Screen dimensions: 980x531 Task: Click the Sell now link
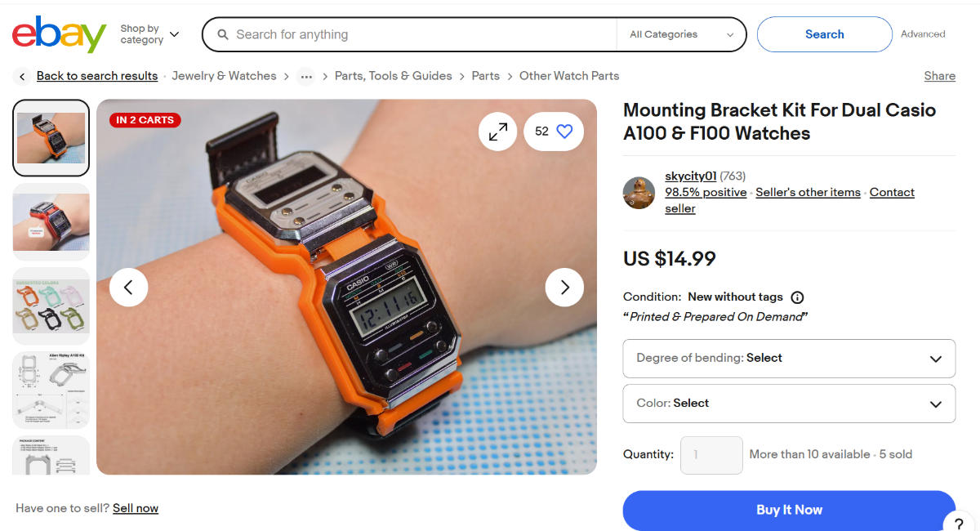(x=136, y=508)
